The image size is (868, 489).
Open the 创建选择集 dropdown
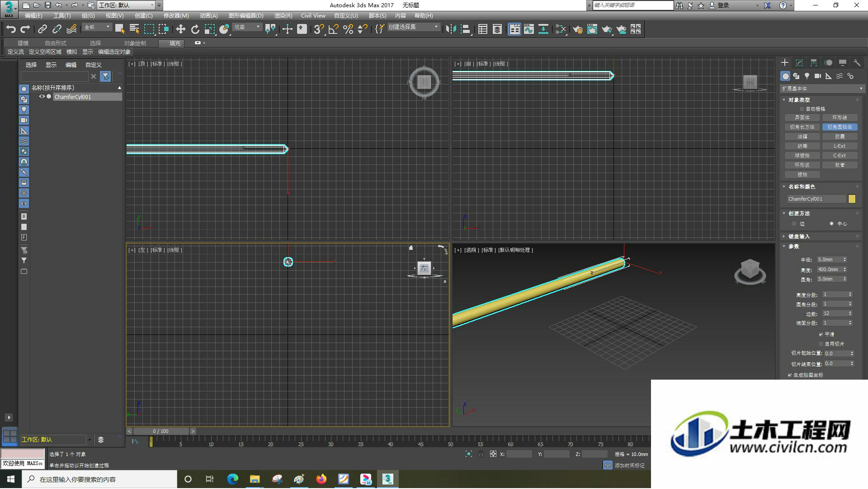coord(413,27)
